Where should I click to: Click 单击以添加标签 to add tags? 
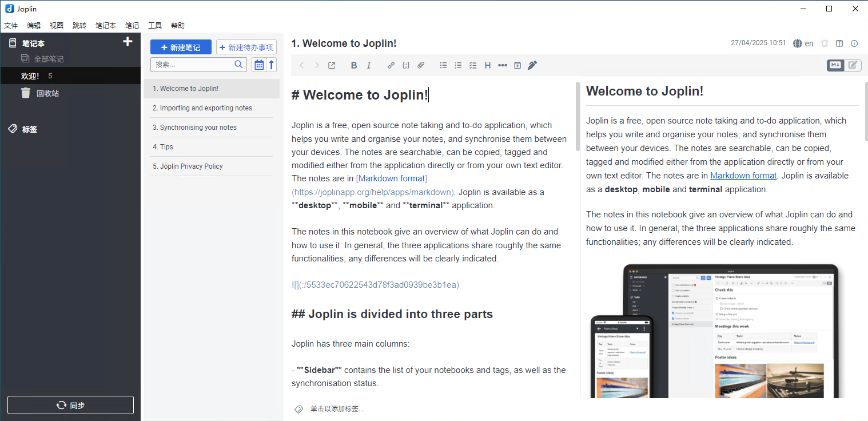337,409
